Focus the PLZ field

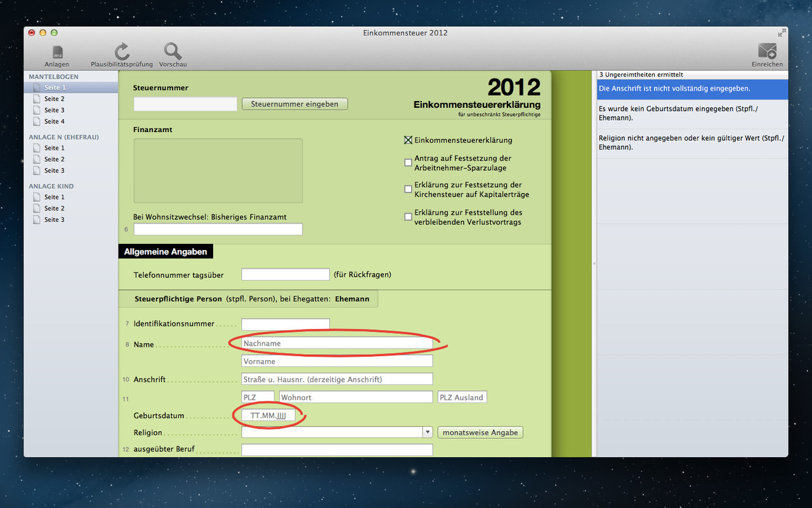pos(258,397)
